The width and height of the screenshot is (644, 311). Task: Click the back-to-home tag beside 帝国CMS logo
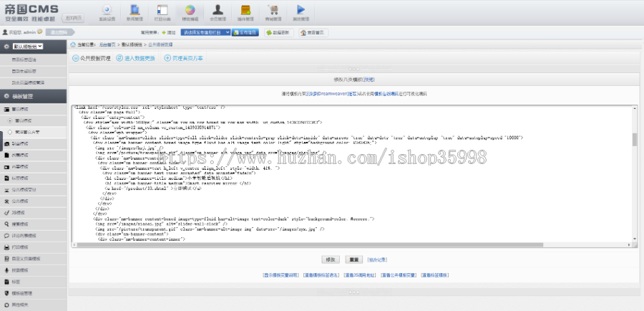(73, 18)
